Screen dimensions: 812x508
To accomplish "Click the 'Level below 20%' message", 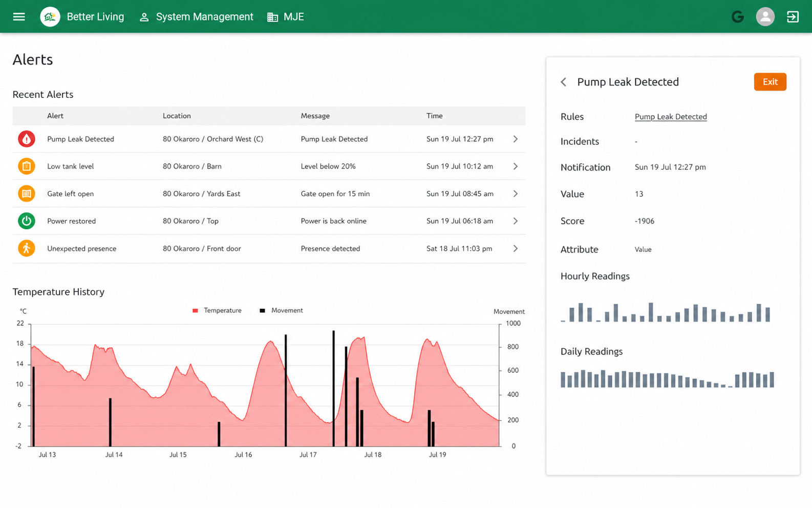I will [x=328, y=166].
